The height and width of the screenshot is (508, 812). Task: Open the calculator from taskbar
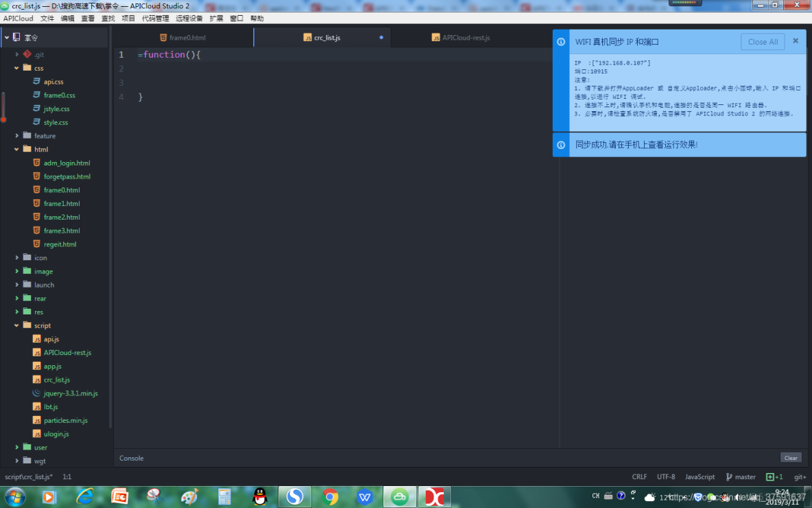224,497
